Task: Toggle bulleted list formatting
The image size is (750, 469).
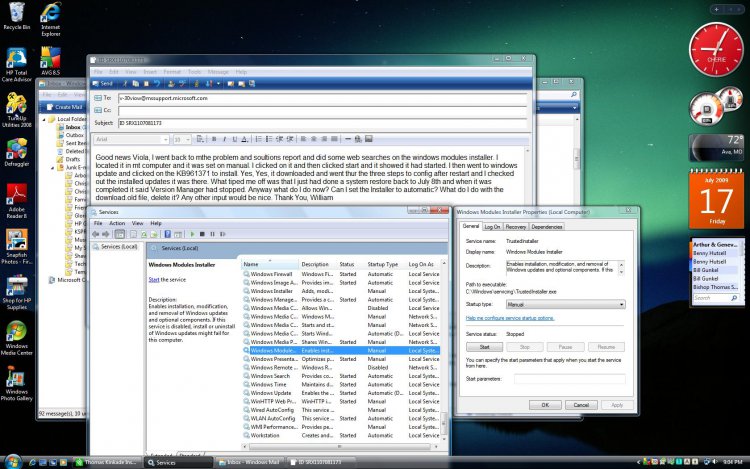Action: (269, 139)
